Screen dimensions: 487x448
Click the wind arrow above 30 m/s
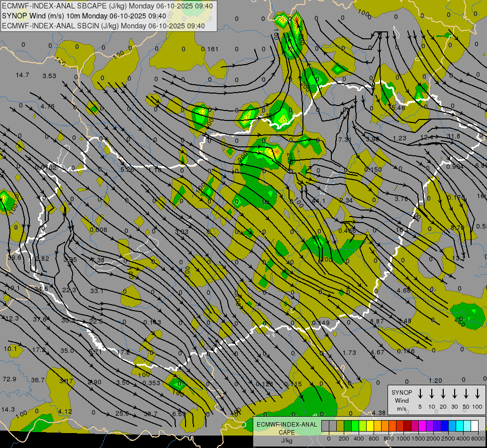[x=454, y=393]
